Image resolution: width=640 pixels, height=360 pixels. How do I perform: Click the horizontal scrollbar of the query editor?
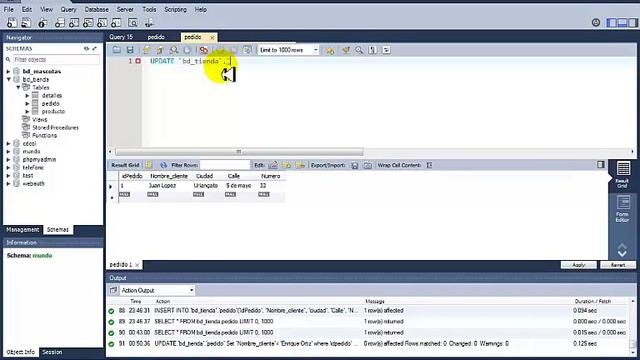(239, 151)
